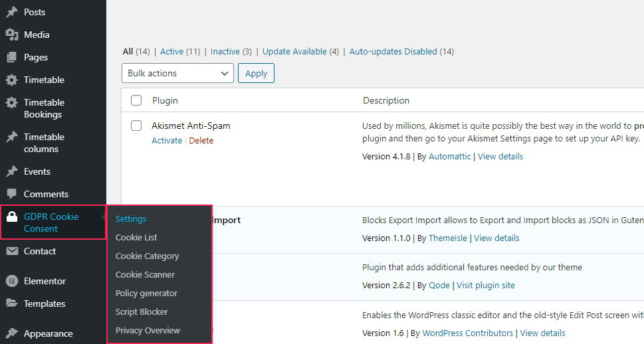Screen dimensions: 644x344
Task: Click the Timetable Bookings gear icon
Action: (12, 102)
